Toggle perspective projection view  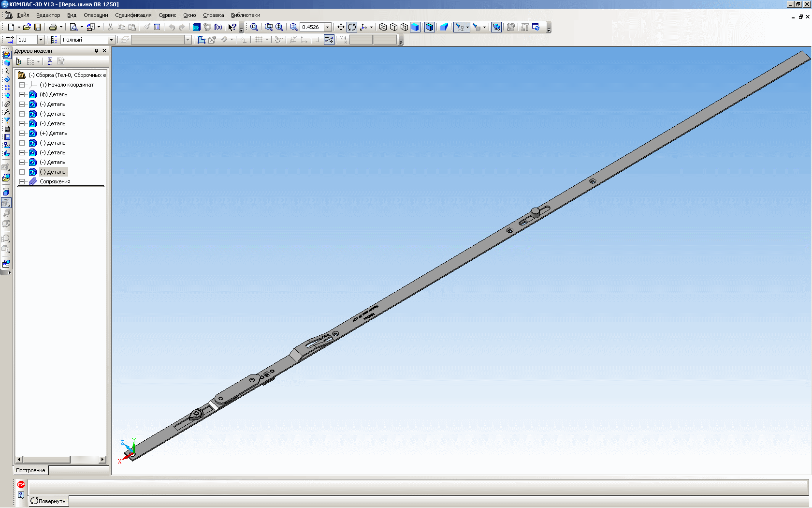(444, 27)
